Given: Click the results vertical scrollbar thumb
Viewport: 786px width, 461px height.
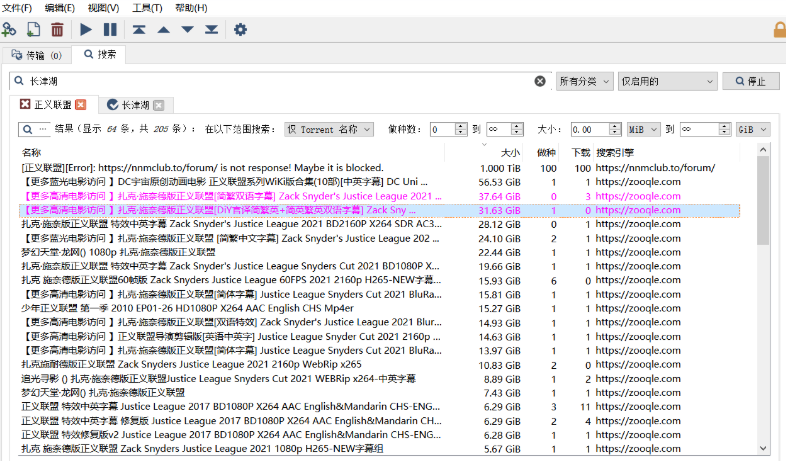Looking at the screenshot, I should pos(763,200).
